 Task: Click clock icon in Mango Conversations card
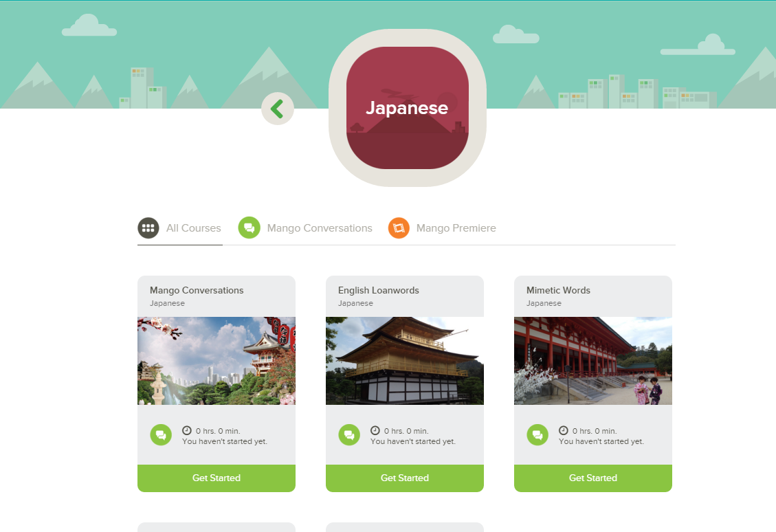pyautogui.click(x=187, y=430)
